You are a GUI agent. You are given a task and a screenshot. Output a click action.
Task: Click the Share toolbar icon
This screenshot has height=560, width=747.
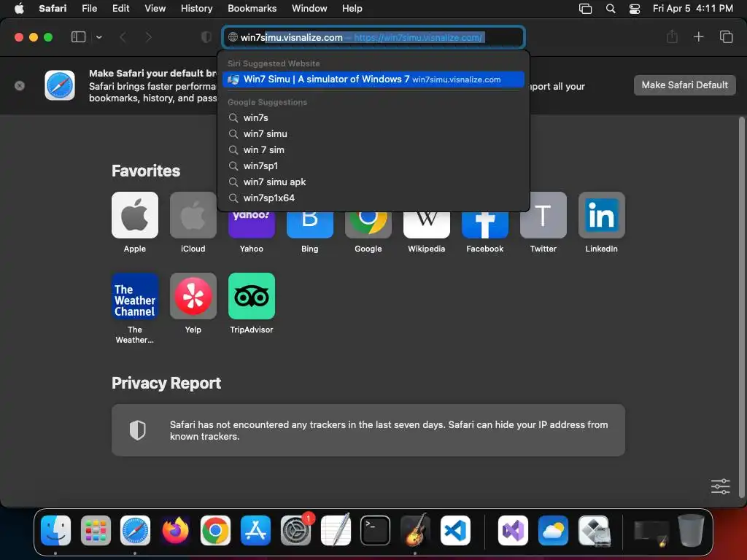pos(672,36)
